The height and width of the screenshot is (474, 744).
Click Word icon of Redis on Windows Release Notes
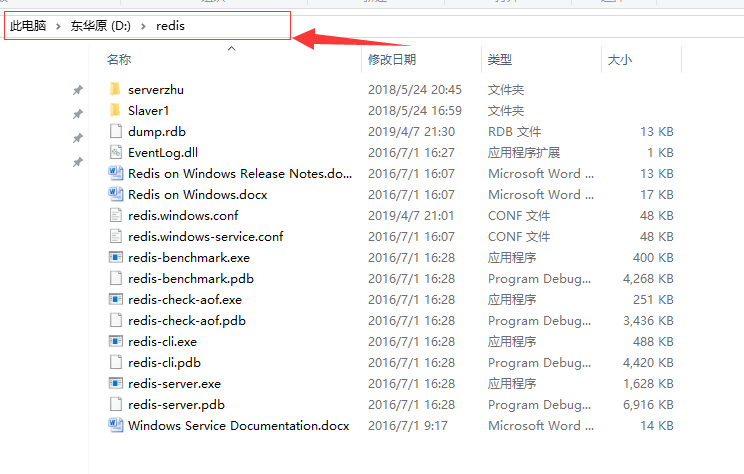116,173
